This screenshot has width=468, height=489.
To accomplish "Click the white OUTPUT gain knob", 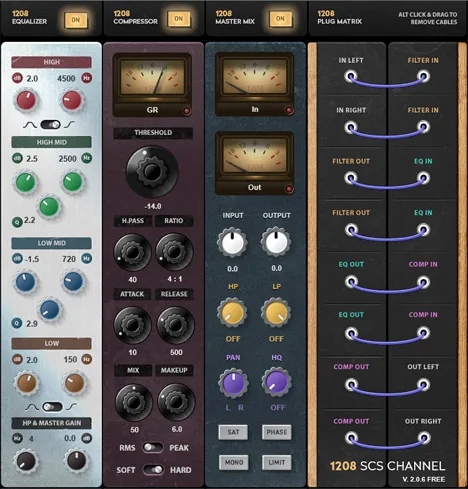I will click(276, 242).
